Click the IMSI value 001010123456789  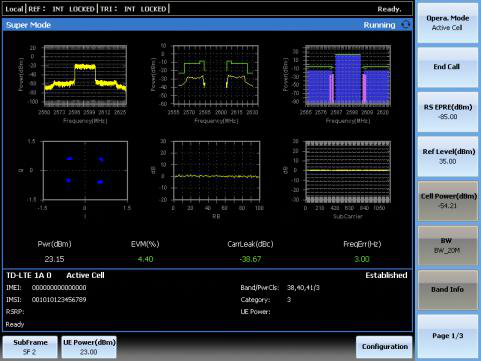59,299
